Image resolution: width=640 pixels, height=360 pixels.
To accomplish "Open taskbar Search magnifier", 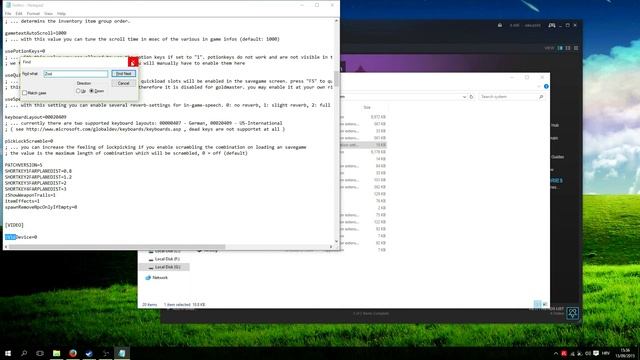I will point(24,353).
